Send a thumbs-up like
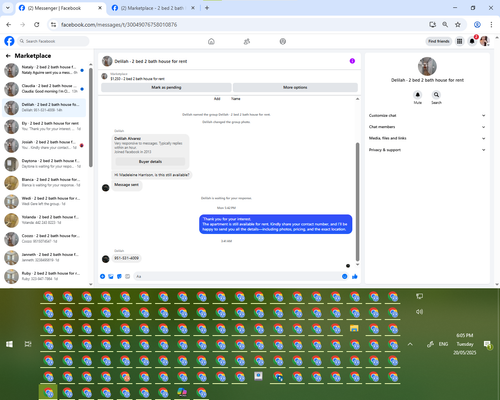 point(355,276)
